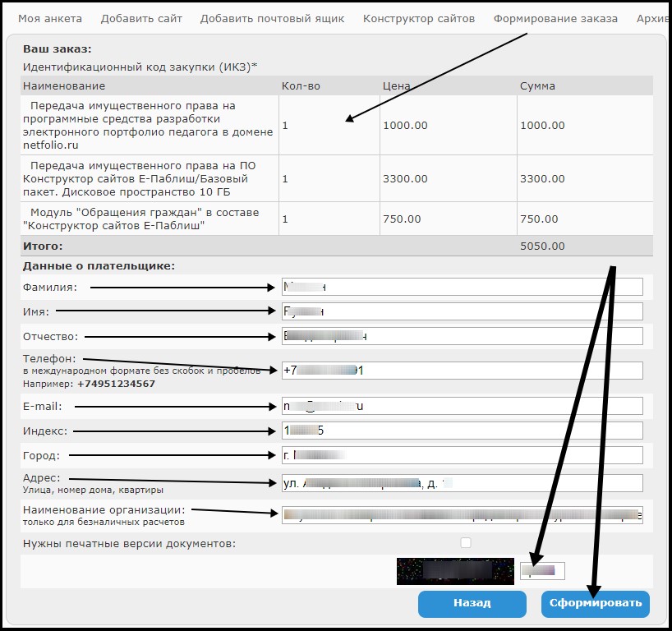Image resolution: width=672 pixels, height=631 pixels.
Task: Submit order with Сформировать button
Action: click(x=596, y=603)
